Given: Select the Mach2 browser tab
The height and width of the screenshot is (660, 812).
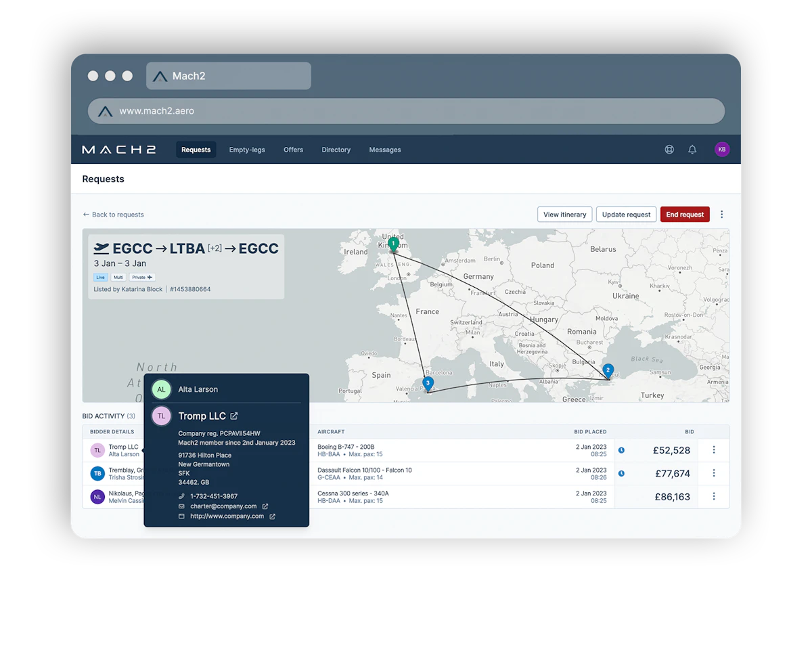Looking at the screenshot, I should coord(229,76).
